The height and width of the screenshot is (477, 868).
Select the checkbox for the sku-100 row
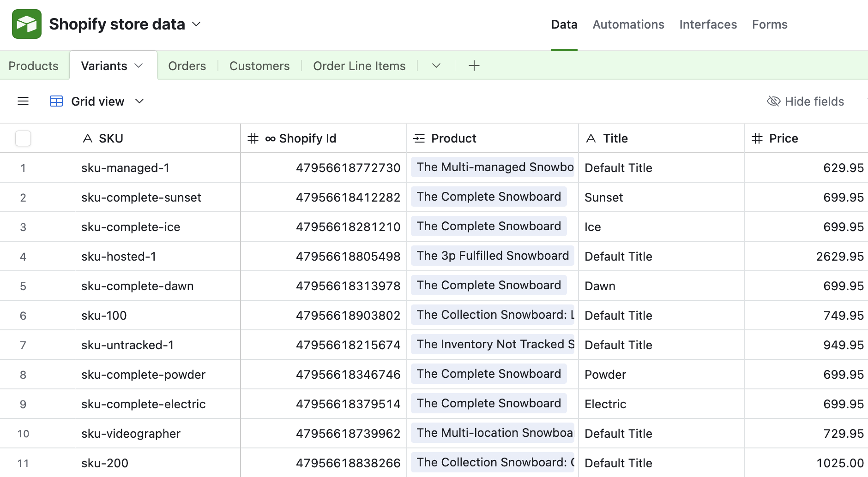click(x=23, y=315)
